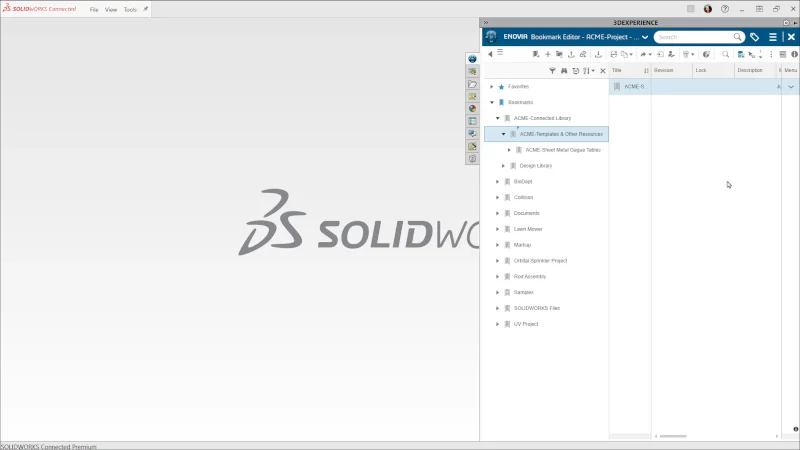Open the properties list tab in task pane

[x=472, y=121]
